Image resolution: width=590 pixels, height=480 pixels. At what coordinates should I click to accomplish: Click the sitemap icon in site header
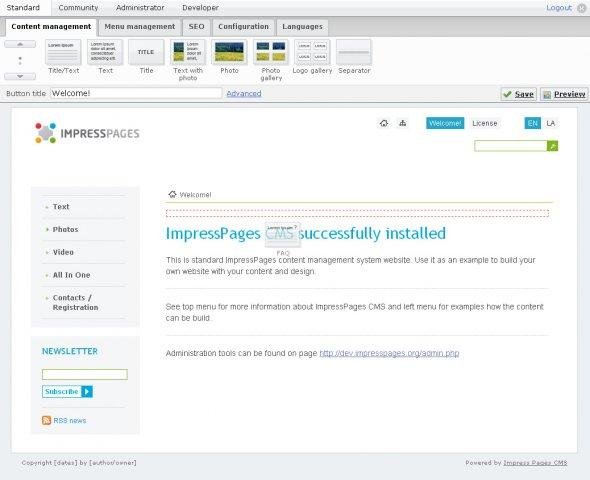(x=403, y=123)
